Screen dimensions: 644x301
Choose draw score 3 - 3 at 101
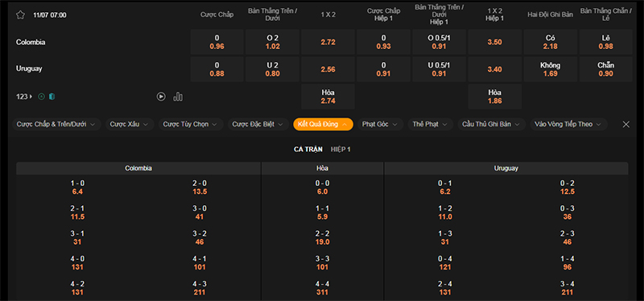pos(323,263)
